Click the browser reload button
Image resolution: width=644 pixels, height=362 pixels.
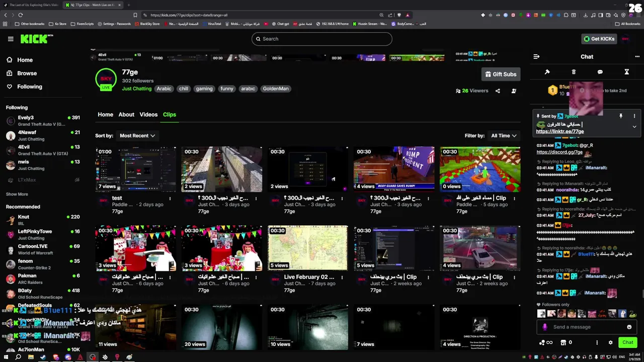point(21,15)
